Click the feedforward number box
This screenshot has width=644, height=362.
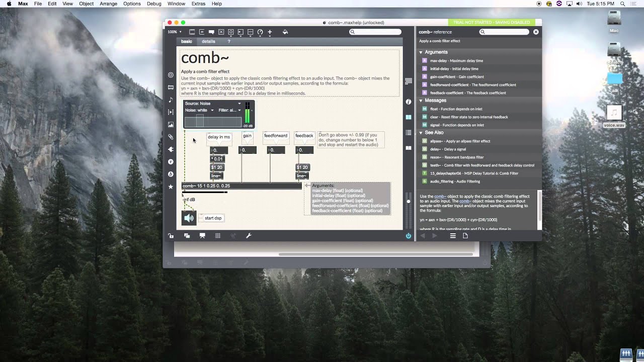point(276,150)
